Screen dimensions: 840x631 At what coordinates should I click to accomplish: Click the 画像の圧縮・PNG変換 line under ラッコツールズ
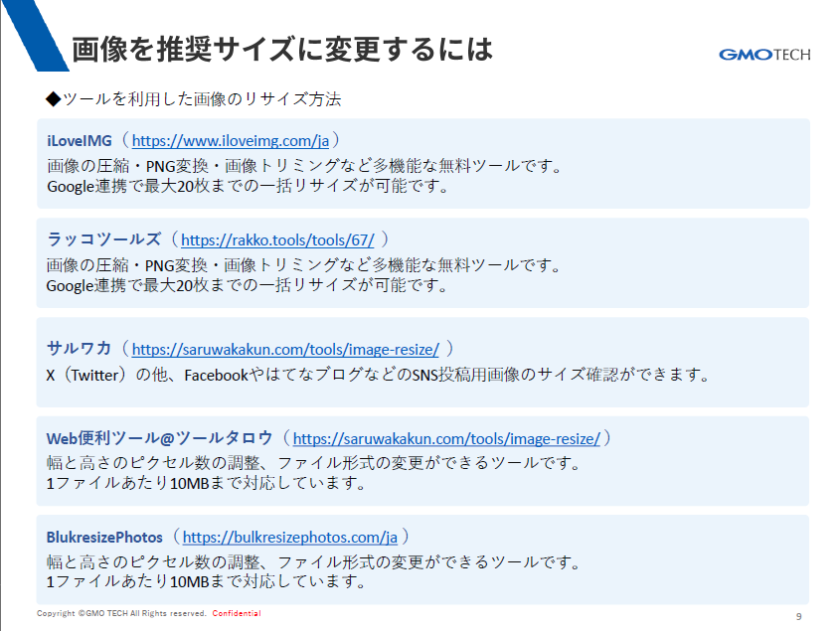click(x=304, y=265)
